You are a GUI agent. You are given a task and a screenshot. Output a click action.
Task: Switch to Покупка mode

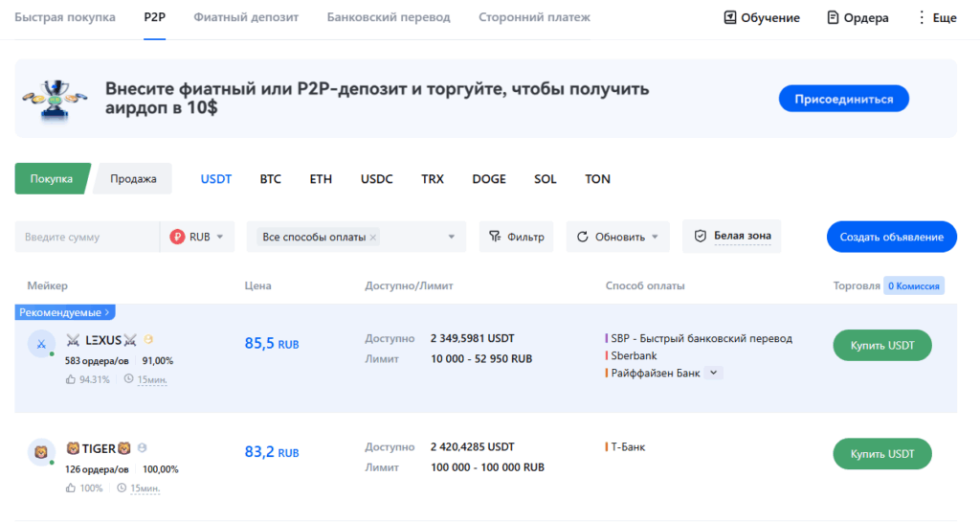click(52, 179)
